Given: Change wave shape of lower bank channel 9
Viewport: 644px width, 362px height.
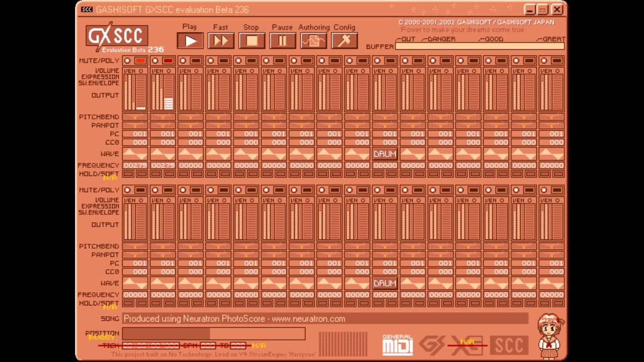Looking at the screenshot, I should click(357, 283).
